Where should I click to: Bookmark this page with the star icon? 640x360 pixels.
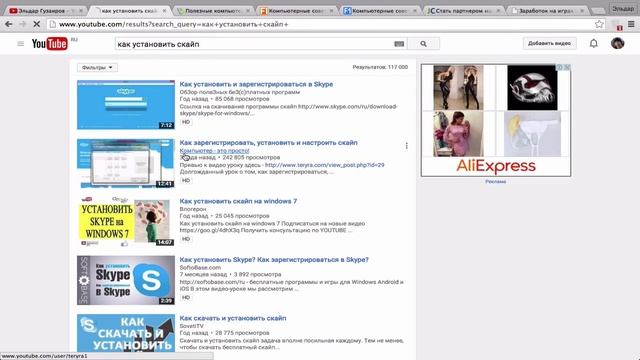tap(599, 24)
